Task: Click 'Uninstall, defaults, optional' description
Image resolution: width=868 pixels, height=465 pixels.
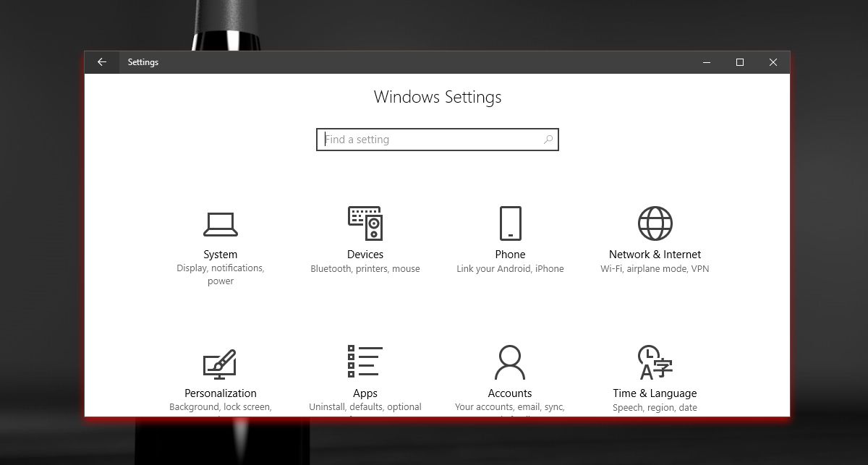Action: [x=365, y=407]
